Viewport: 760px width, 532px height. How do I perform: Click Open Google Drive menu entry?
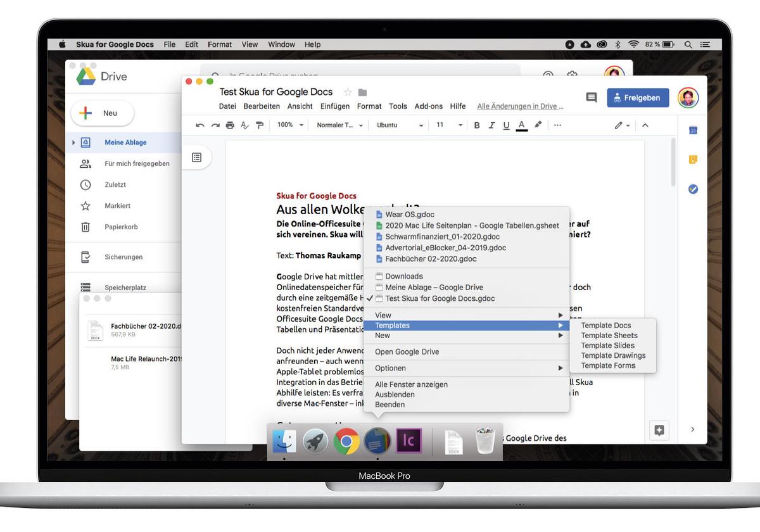467,352
